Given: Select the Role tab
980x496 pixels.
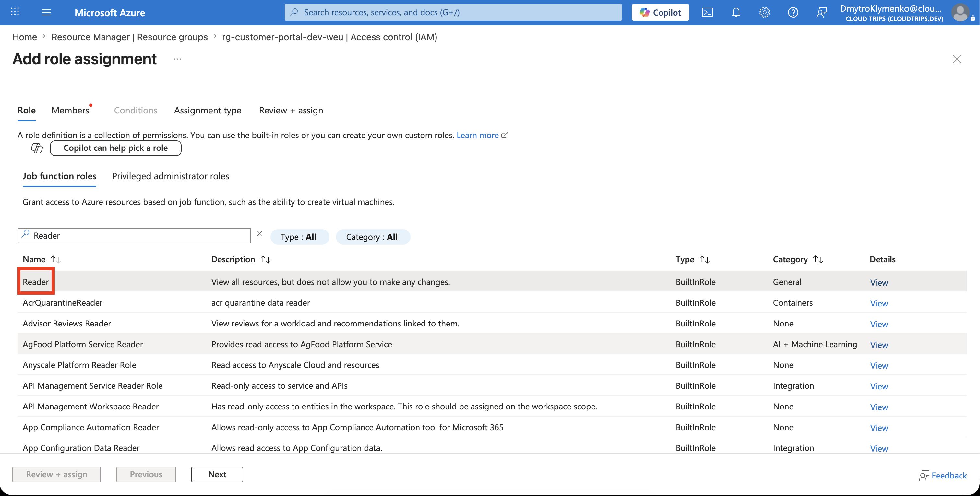Looking at the screenshot, I should point(27,110).
